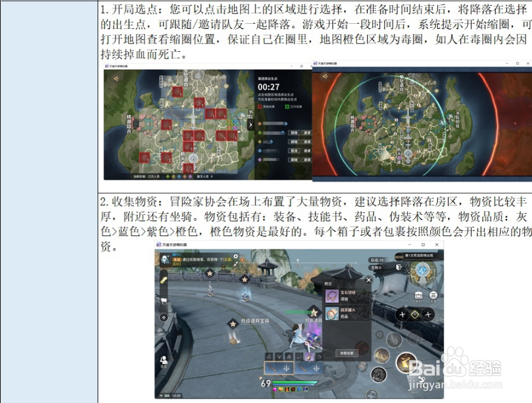Click 书院旧址 label on poison-circle map
Screen dimensions: 532x403
point(458,119)
